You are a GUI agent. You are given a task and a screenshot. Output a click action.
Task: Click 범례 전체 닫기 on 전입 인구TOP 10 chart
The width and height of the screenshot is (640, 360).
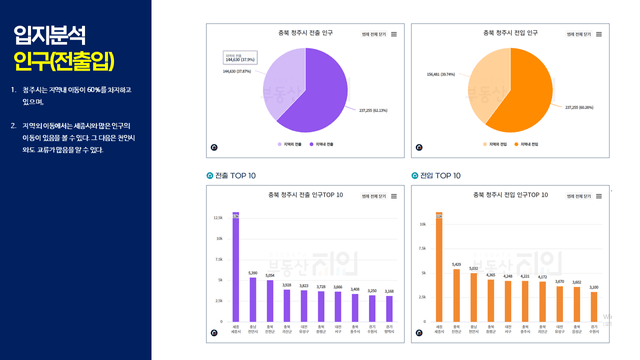pyautogui.click(x=578, y=196)
